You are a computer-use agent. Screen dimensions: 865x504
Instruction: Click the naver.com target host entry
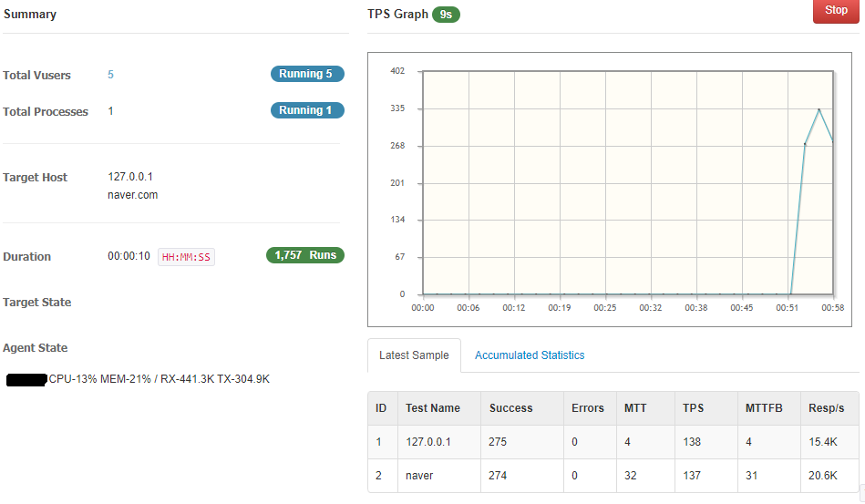tap(132, 195)
